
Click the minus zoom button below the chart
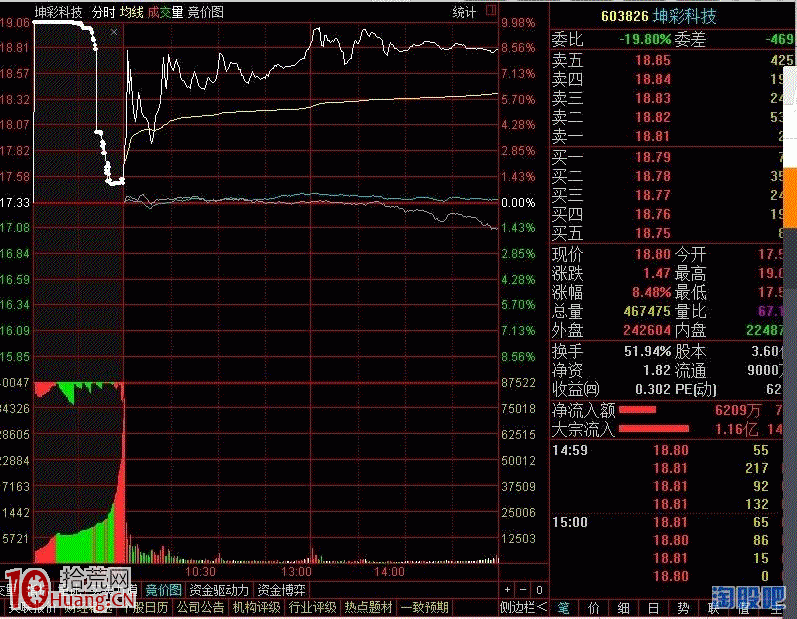pyautogui.click(x=523, y=590)
